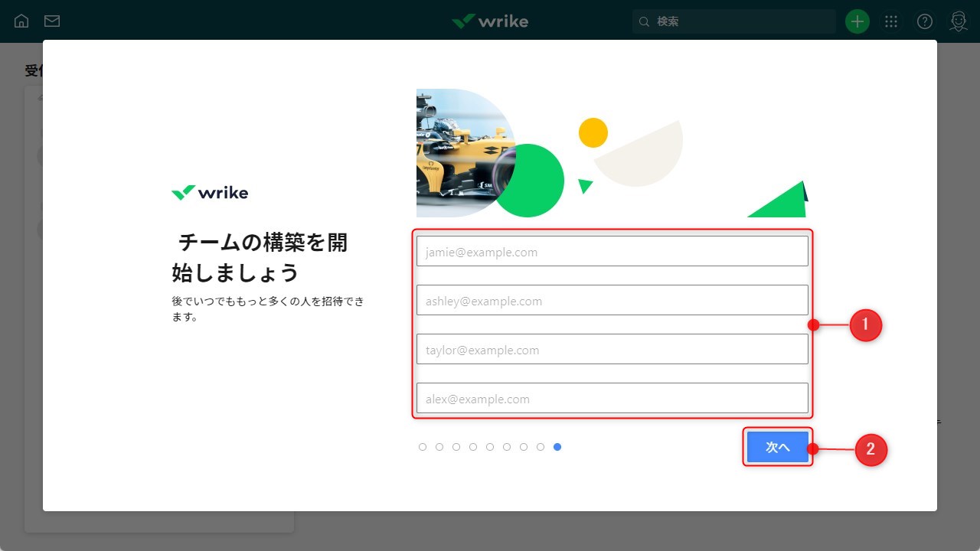Open your profile avatar menu

pyautogui.click(x=958, y=21)
